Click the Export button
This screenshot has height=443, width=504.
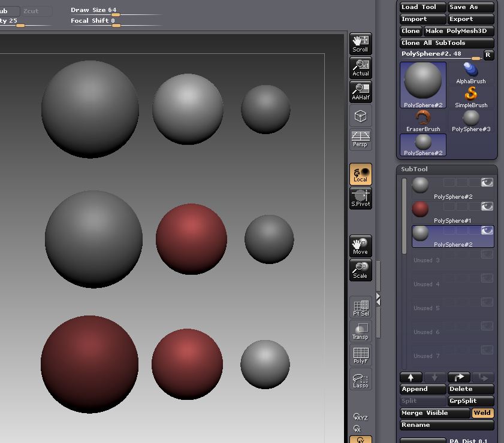(470, 19)
